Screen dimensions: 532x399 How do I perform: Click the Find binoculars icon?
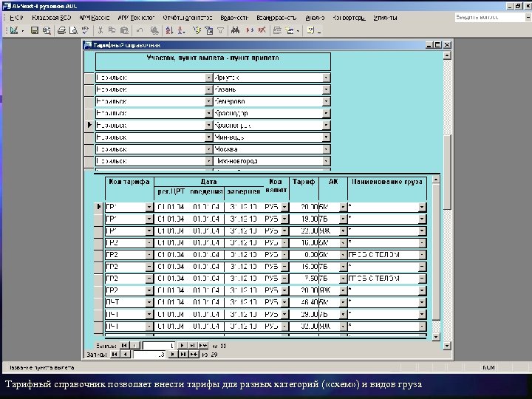click(x=235, y=30)
